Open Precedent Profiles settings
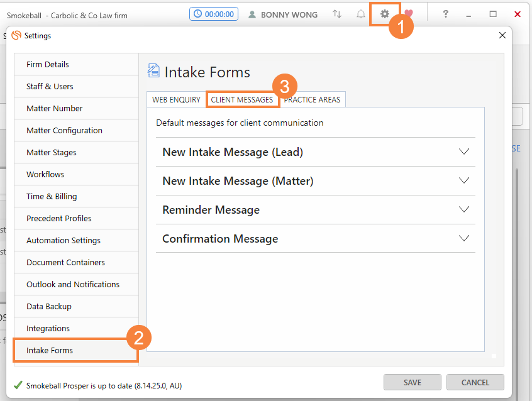This screenshot has width=532, height=401. tap(76, 219)
